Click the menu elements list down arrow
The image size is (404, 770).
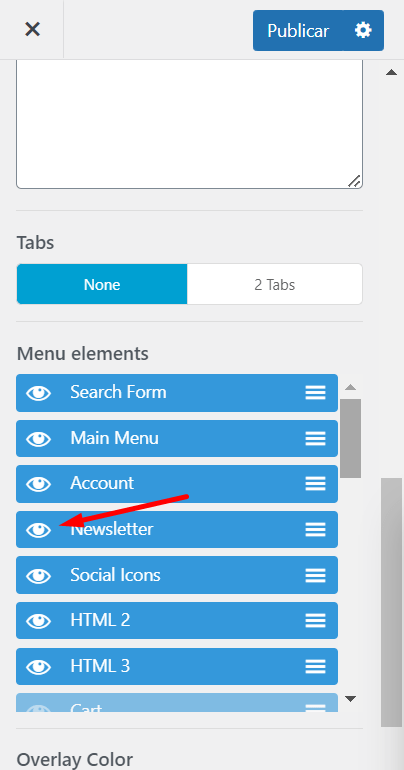[350, 698]
